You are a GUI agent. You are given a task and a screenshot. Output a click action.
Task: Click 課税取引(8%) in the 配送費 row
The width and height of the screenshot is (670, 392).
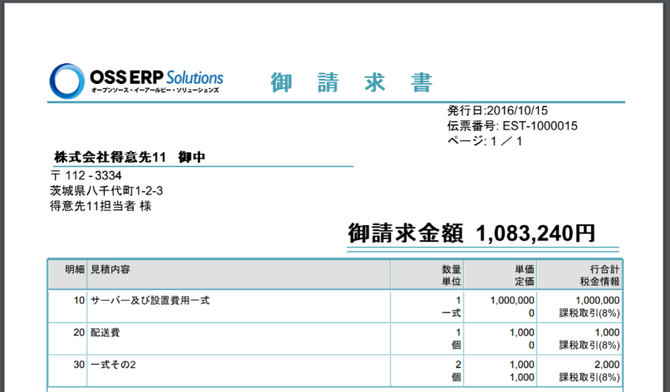click(x=590, y=345)
